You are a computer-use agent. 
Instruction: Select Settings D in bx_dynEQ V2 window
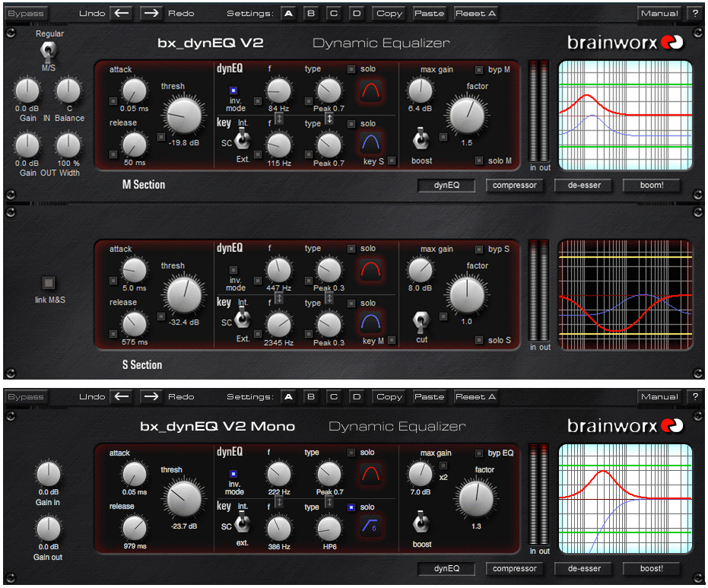point(357,13)
